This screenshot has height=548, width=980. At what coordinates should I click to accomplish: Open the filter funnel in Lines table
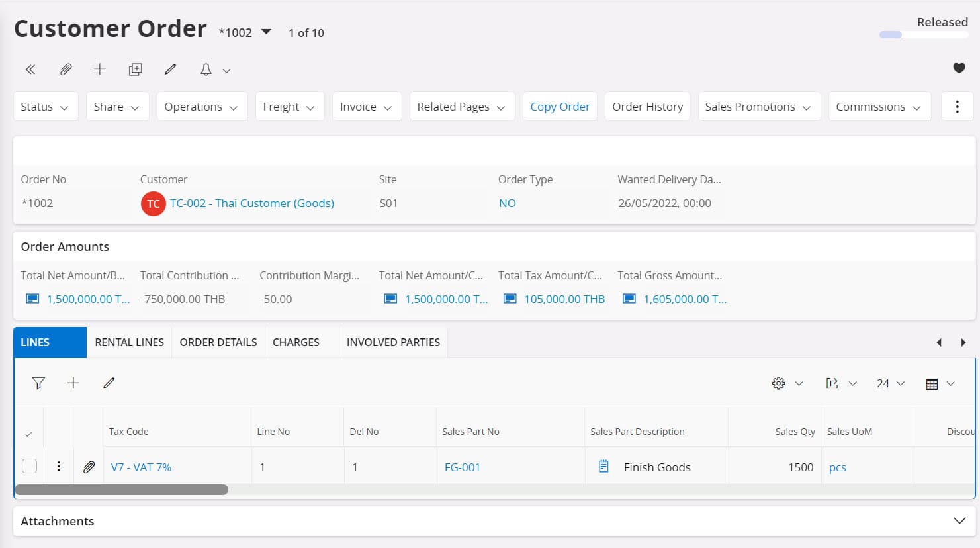tap(38, 383)
